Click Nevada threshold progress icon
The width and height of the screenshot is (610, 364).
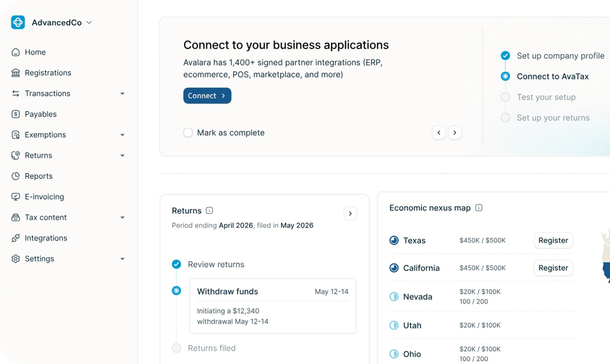(x=394, y=297)
